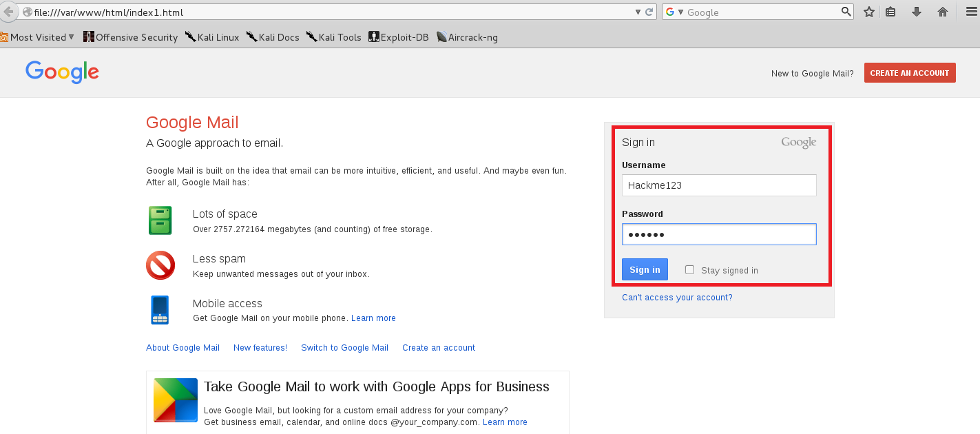
Task: Click the Google logo in page header
Action: click(62, 72)
